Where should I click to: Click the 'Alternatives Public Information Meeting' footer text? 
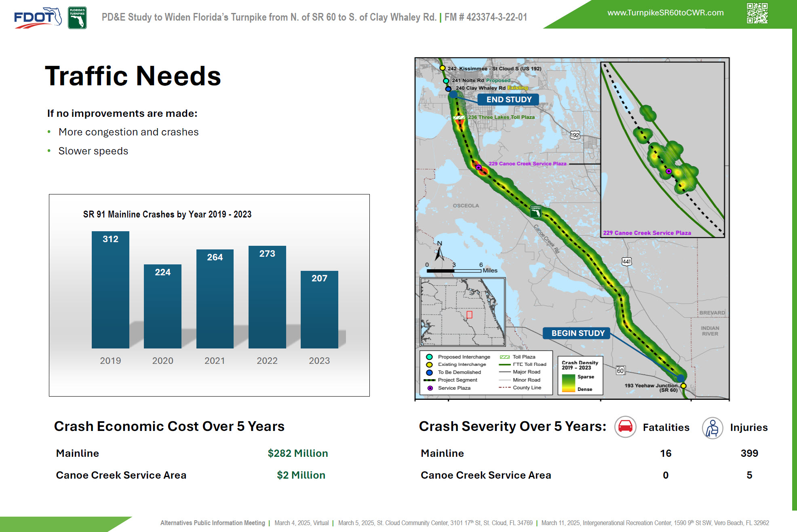213,523
